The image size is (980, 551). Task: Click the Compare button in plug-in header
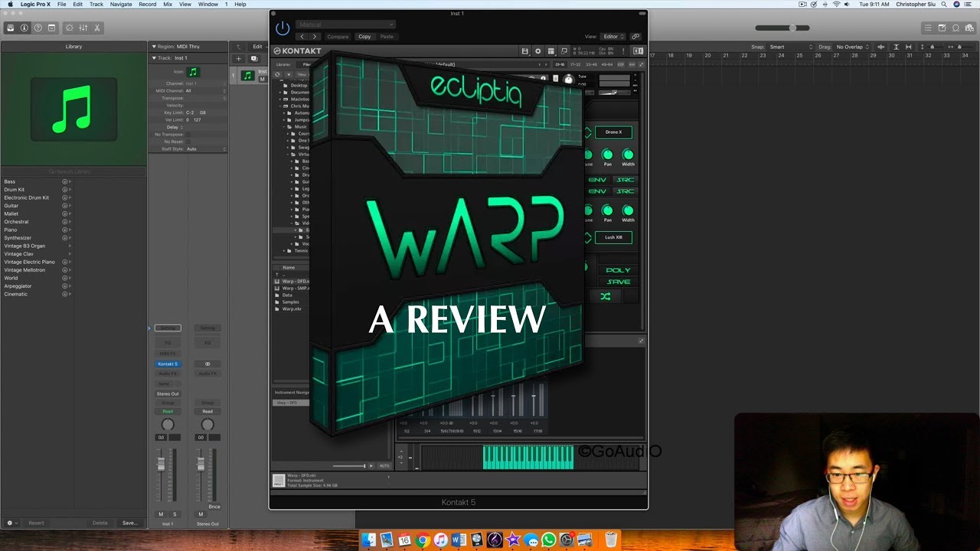[338, 37]
